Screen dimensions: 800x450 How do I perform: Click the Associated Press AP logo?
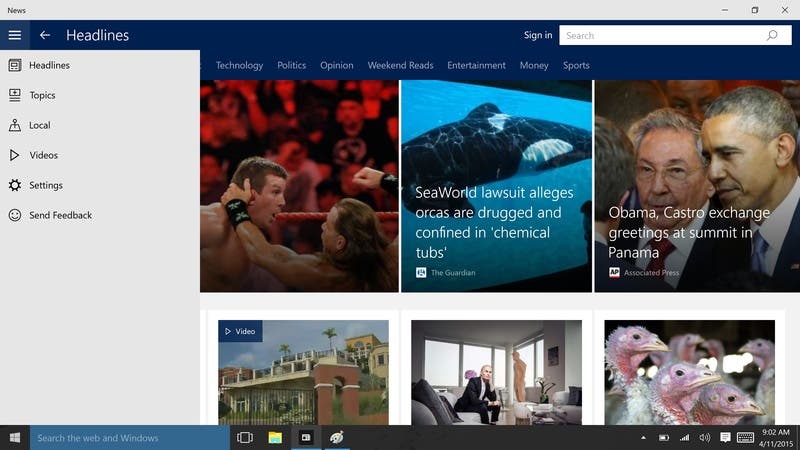click(614, 273)
